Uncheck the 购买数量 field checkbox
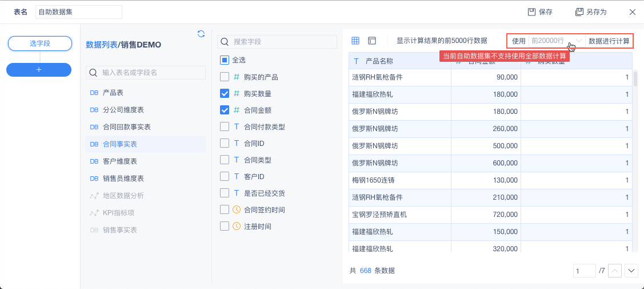This screenshot has height=289, width=644. 225,93
